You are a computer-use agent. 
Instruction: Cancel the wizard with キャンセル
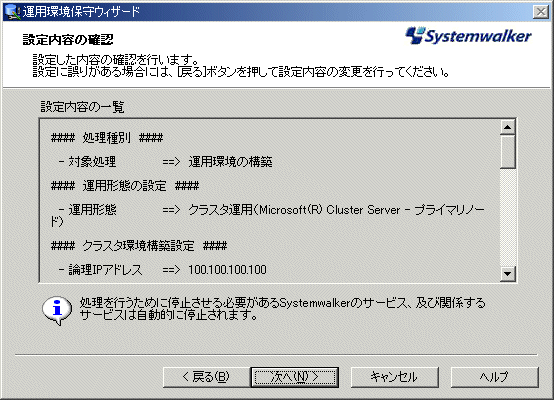pyautogui.click(x=395, y=377)
